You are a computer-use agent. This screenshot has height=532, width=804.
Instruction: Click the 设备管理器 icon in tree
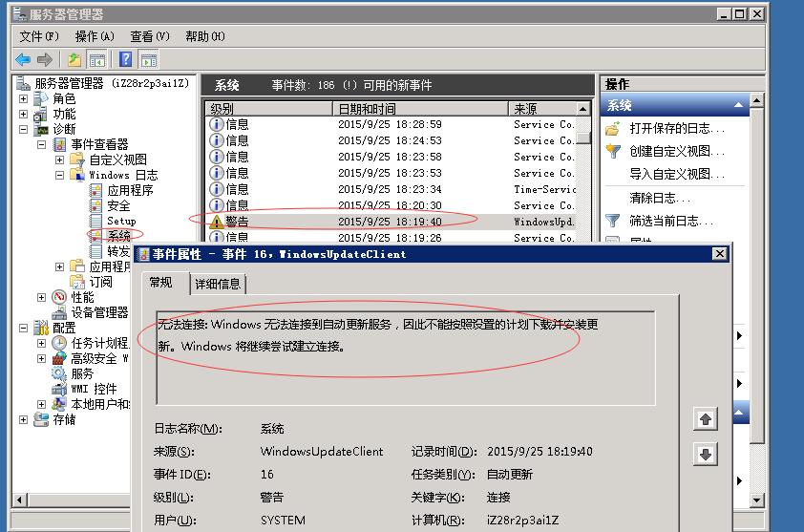pyautogui.click(x=59, y=312)
